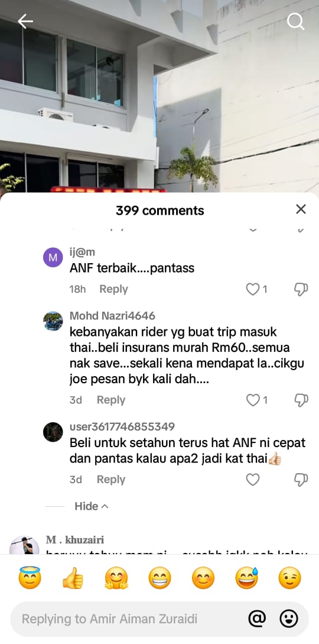Like Mohd Nazri4646's comment
The height and width of the screenshot is (644, 319).
[x=253, y=400]
